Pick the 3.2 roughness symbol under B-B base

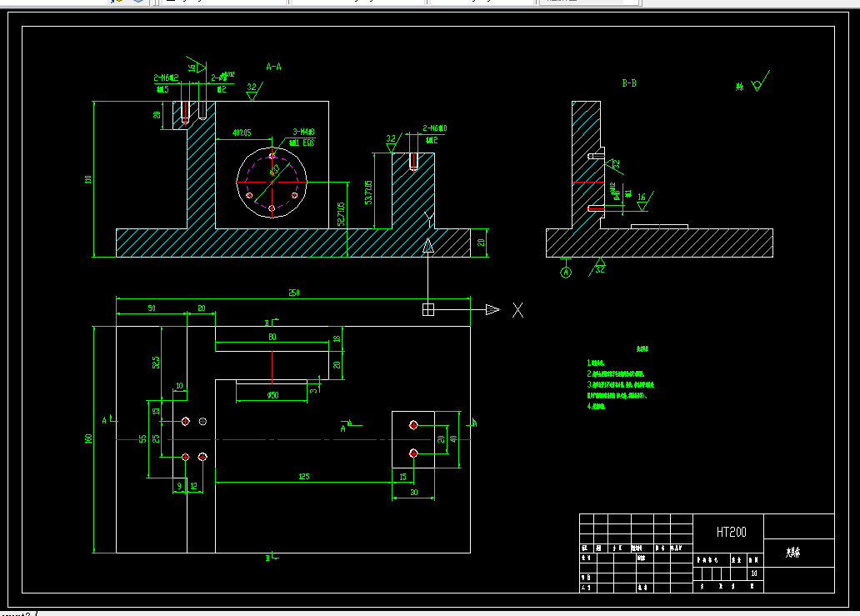coord(597,267)
